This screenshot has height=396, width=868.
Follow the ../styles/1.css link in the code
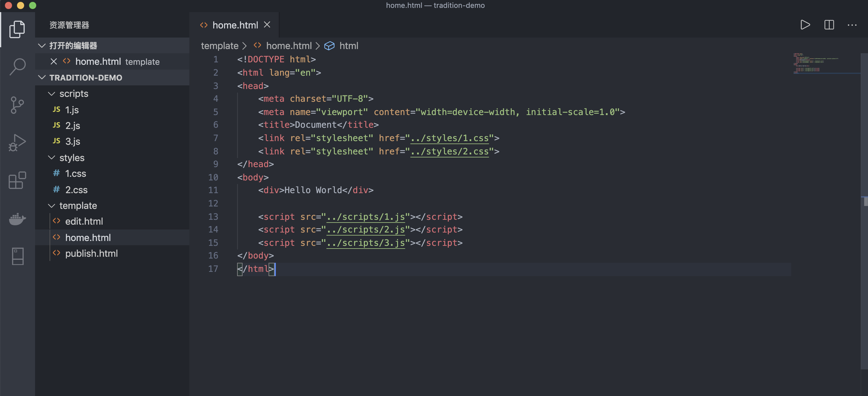449,138
